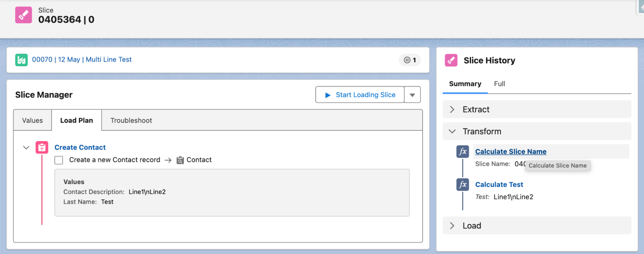Click the pink Slice ruler icon in header
The image size is (644, 254).
tap(23, 15)
